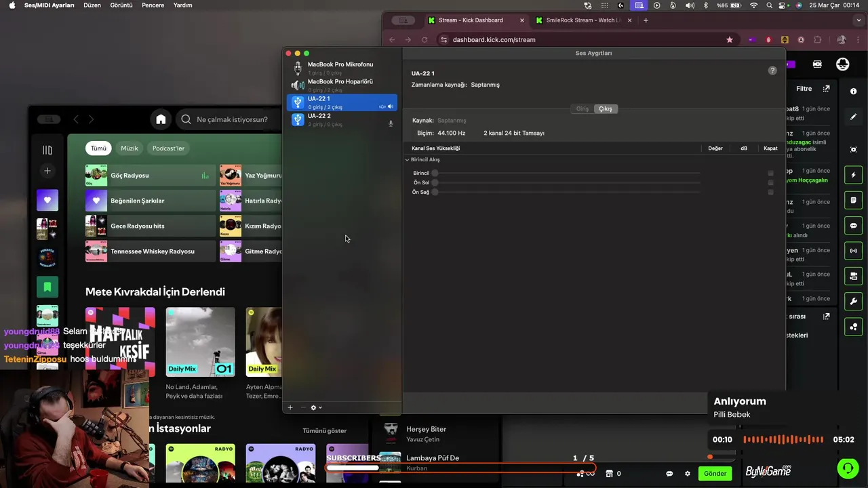Open the Düzen menu in menu bar

click(92, 5)
